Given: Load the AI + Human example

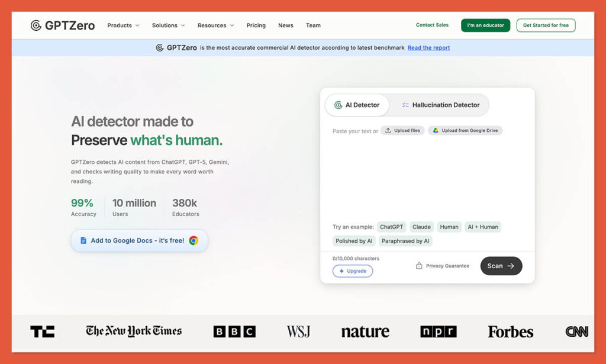Looking at the screenshot, I should point(483,227).
